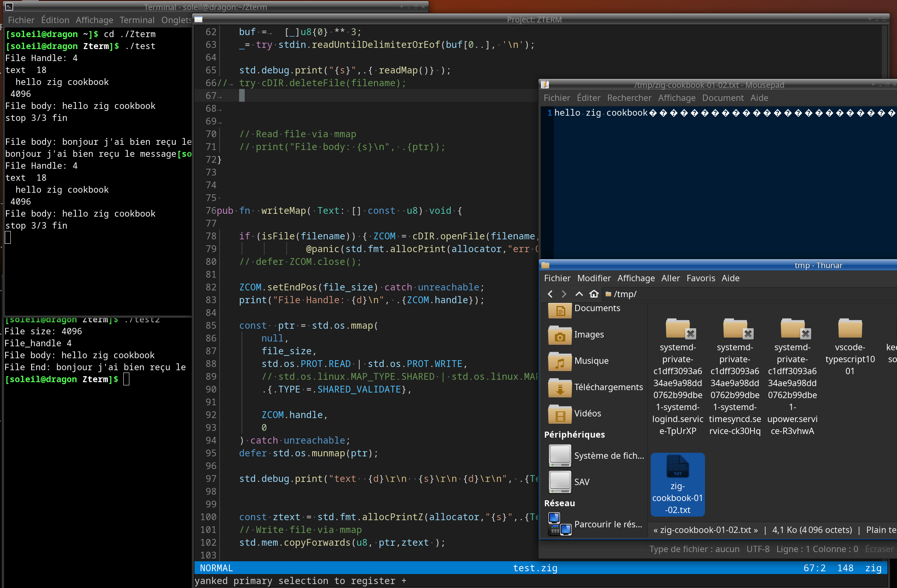Open Images folder in Thunar sidebar
897x588 pixels.
tap(576, 335)
